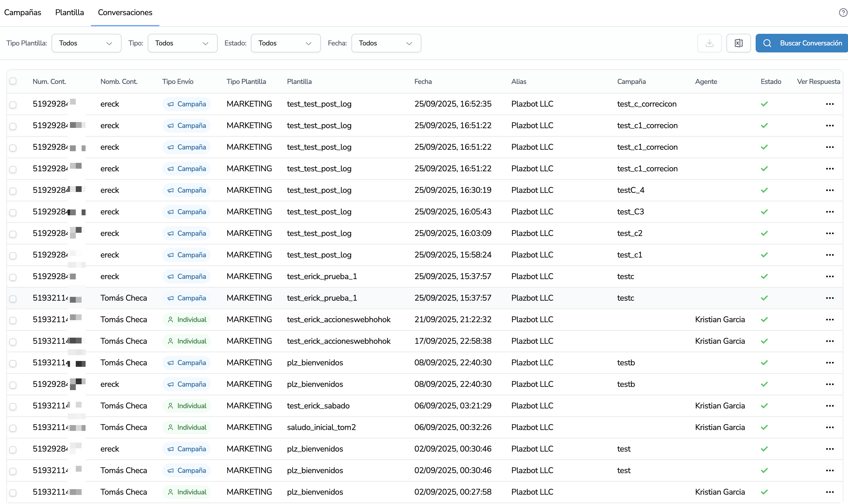Open three-dot menu for the test_c2 row
This screenshot has width=848, height=504.
point(830,233)
